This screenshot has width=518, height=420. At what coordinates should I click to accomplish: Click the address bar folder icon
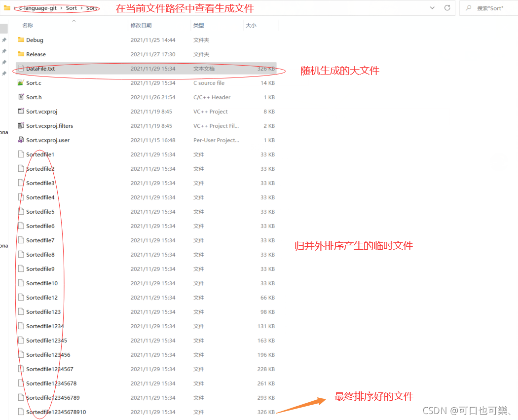click(6, 8)
